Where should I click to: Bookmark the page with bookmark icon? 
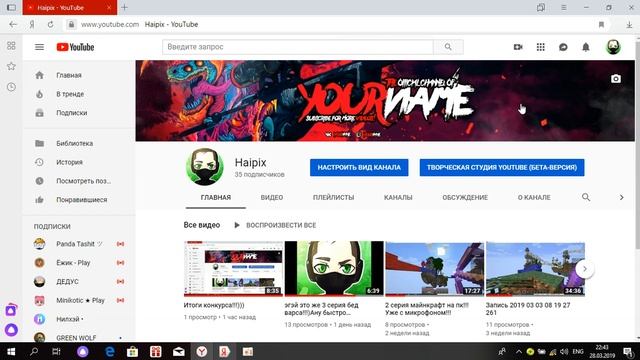601,24
